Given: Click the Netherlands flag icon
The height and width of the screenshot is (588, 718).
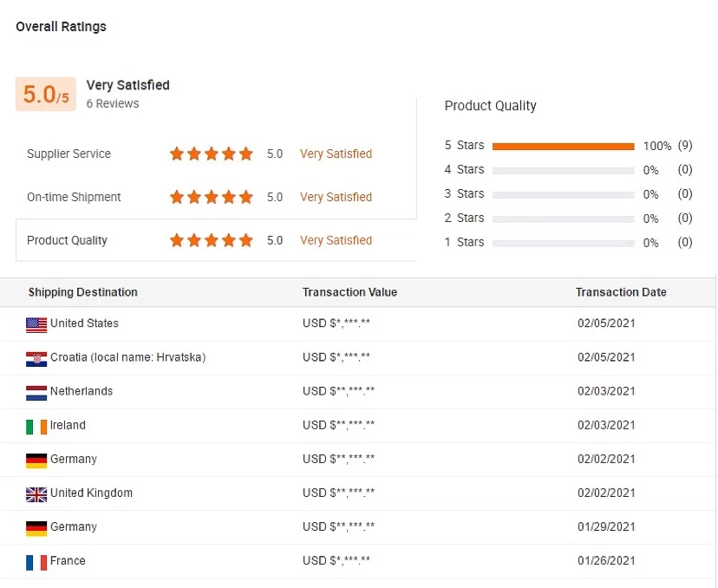Looking at the screenshot, I should click(x=36, y=392).
